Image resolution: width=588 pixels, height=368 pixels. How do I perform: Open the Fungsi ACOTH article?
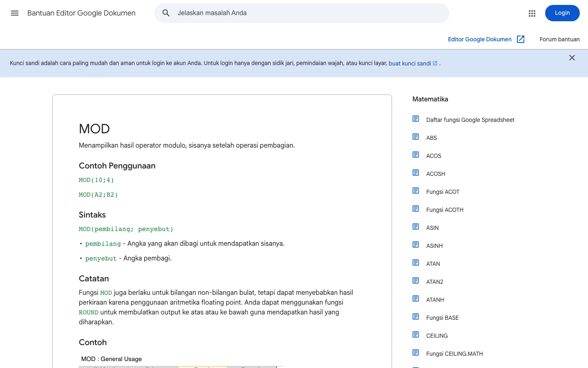pos(445,210)
